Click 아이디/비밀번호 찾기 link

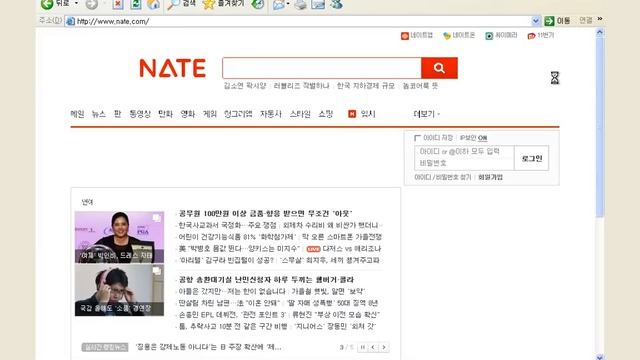pyautogui.click(x=442, y=177)
